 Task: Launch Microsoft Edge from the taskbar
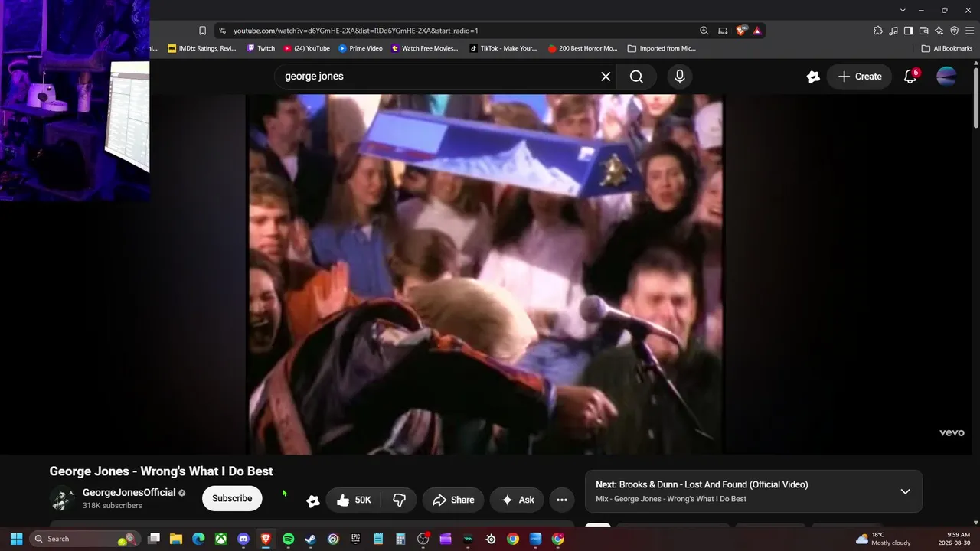pyautogui.click(x=198, y=539)
